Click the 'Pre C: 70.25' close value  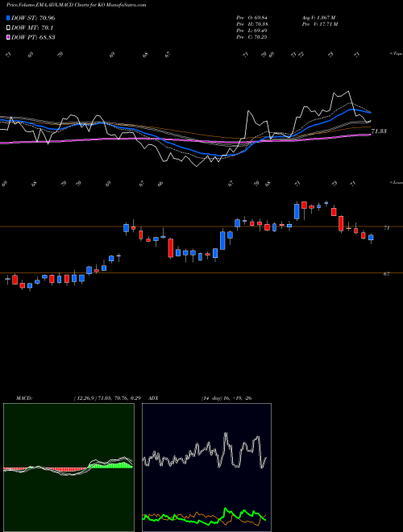tap(251, 37)
